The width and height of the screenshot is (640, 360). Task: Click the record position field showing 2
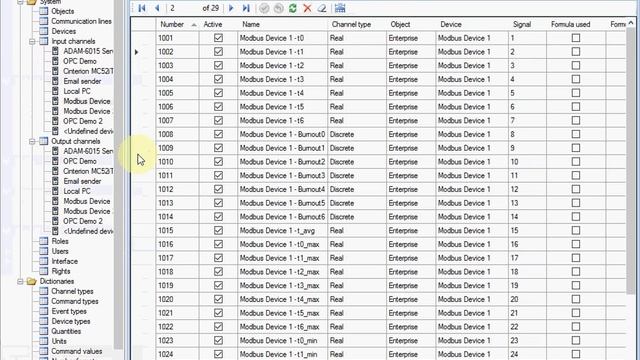(184, 8)
